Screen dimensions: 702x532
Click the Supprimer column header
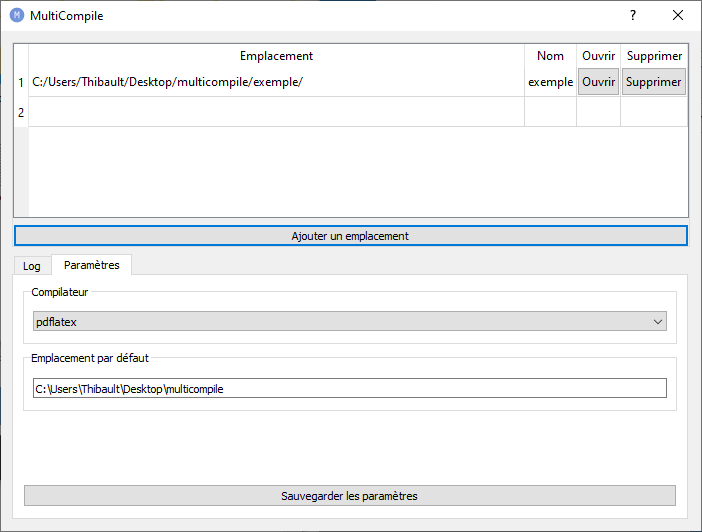click(x=654, y=56)
